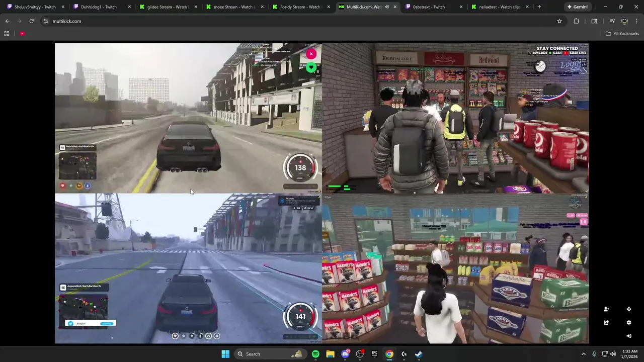Click the add streamer icon
This screenshot has height=362, width=644.
pos(606,309)
